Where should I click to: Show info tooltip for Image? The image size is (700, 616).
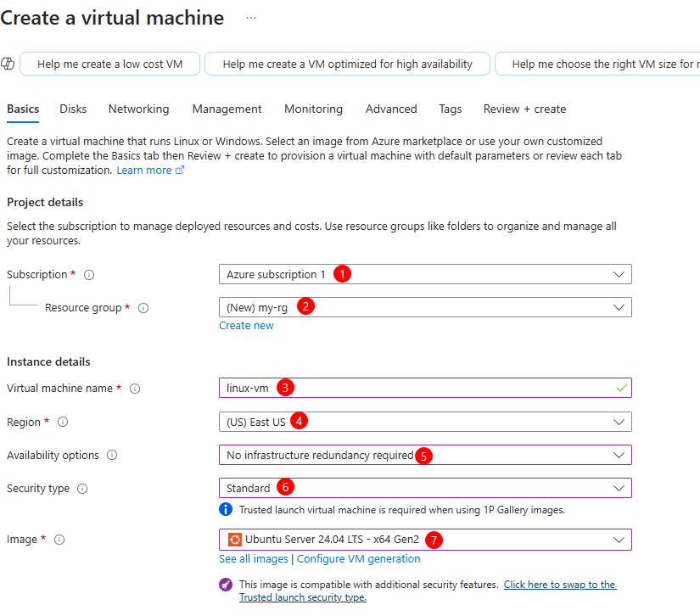tap(59, 540)
